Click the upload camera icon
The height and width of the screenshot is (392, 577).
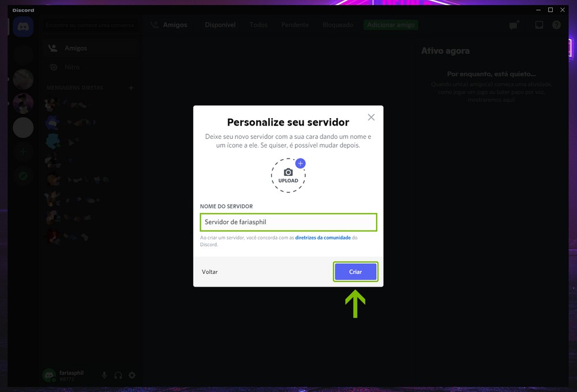(x=288, y=172)
